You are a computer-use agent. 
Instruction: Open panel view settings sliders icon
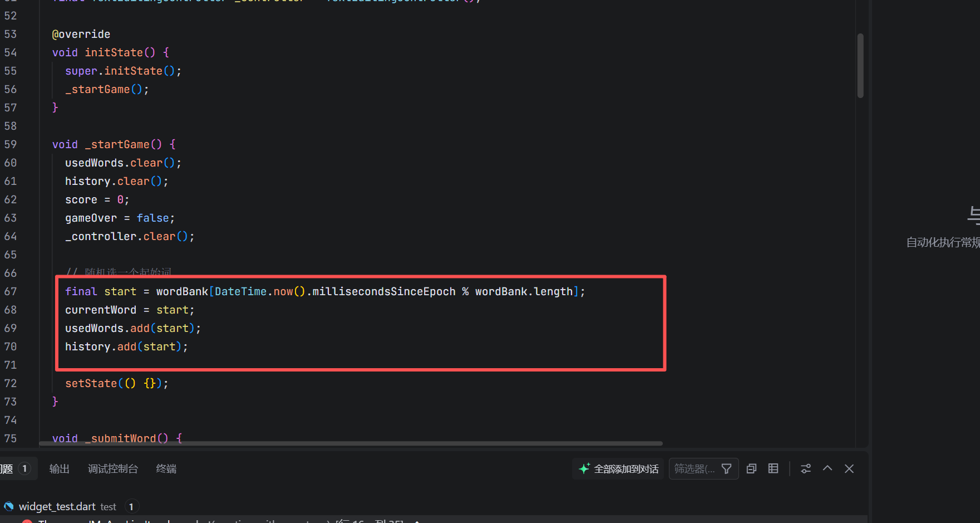[806, 469]
